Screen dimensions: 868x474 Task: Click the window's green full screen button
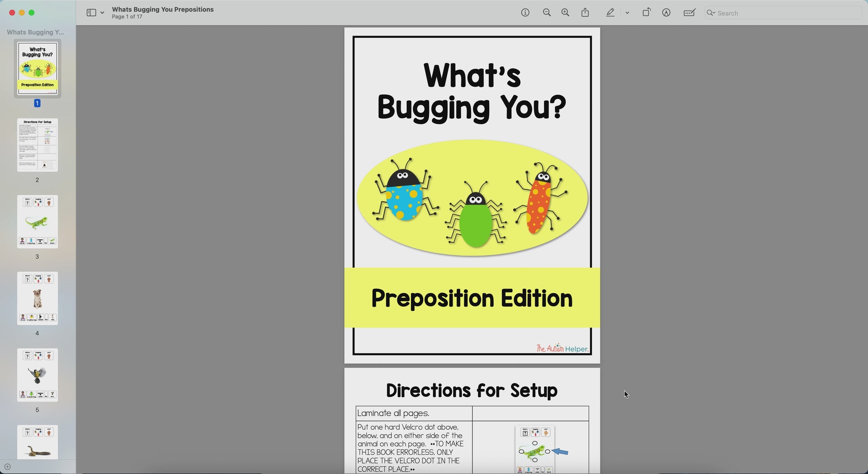(x=32, y=13)
